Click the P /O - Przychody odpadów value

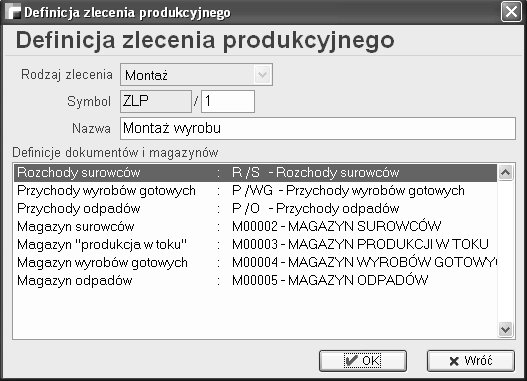coord(316,209)
